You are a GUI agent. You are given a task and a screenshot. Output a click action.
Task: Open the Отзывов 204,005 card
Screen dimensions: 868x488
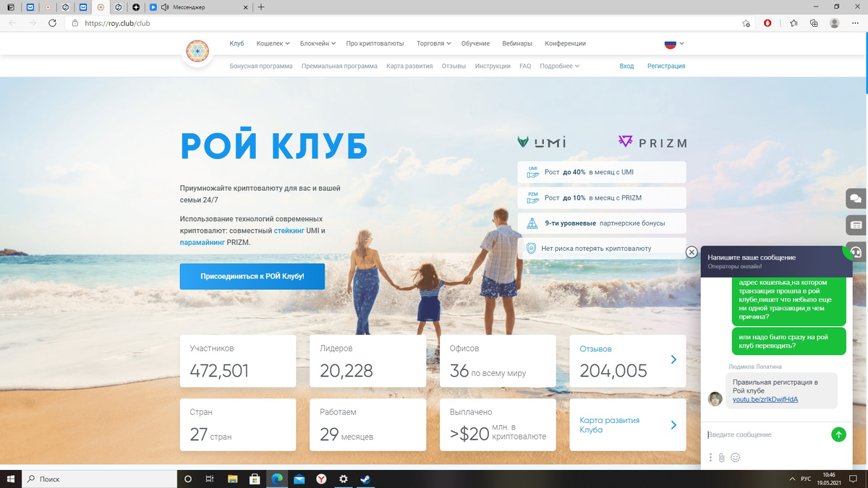click(628, 361)
